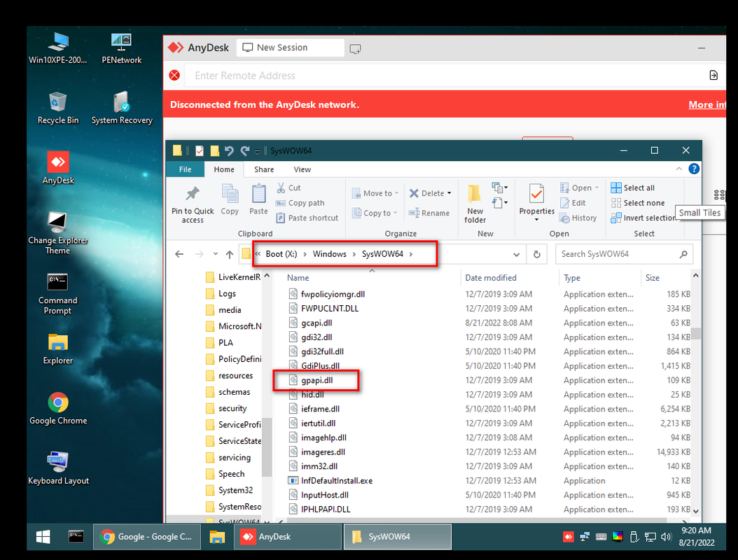This screenshot has width=738, height=560.
Task: Open Keyboard Layout desktop shortcut
Action: 58,468
